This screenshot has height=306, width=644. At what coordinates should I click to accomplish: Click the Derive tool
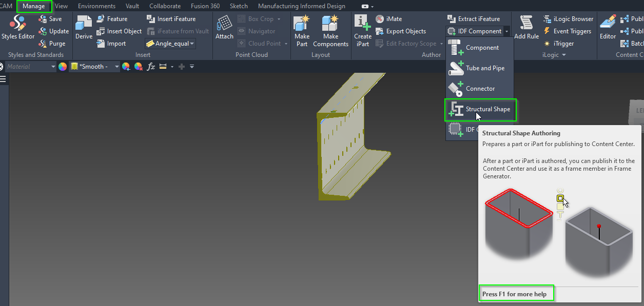pyautogui.click(x=84, y=28)
